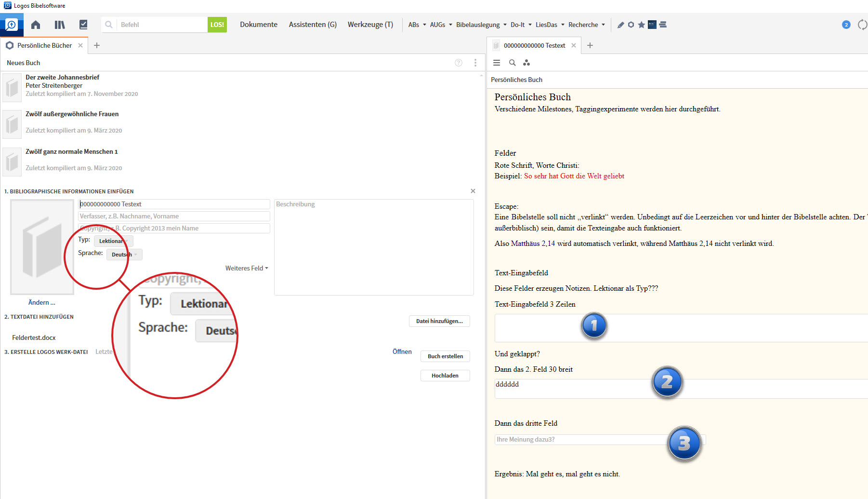Click the Öffnen link
Screen dimensions: 868x499
tap(402, 351)
